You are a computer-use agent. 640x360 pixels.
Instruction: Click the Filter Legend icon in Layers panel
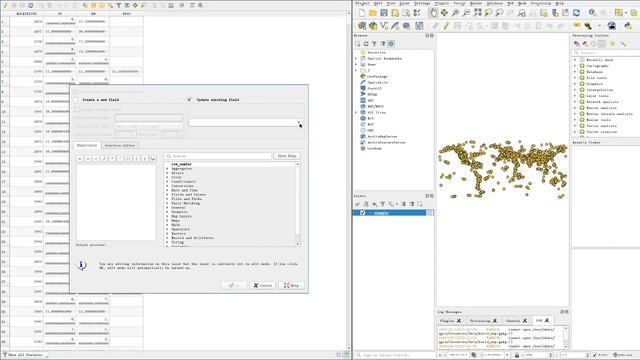click(383, 204)
